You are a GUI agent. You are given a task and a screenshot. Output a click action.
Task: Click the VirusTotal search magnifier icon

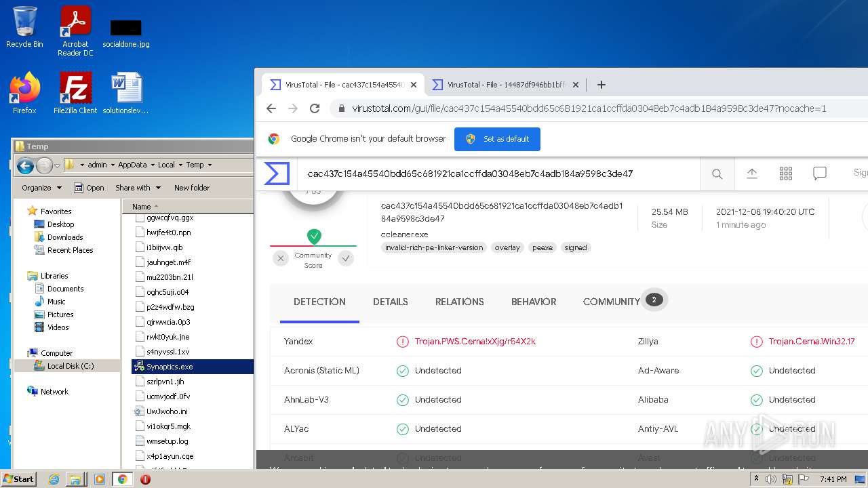(717, 174)
